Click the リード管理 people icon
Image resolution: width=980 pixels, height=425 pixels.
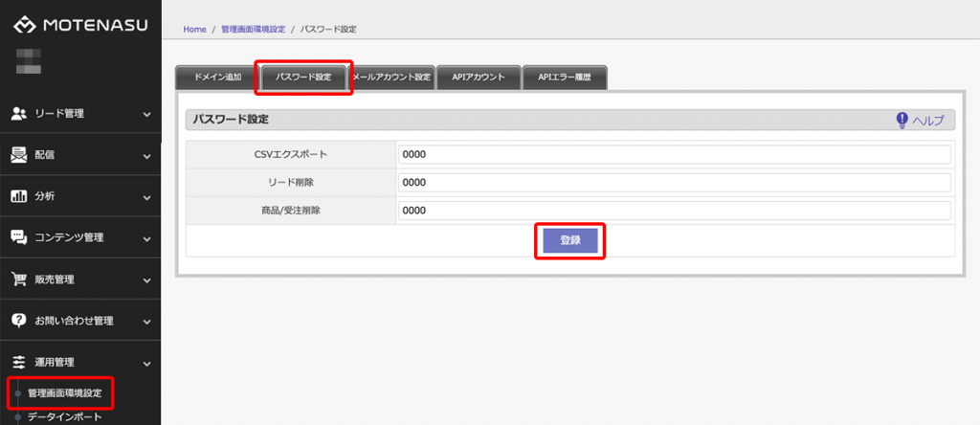click(18, 114)
